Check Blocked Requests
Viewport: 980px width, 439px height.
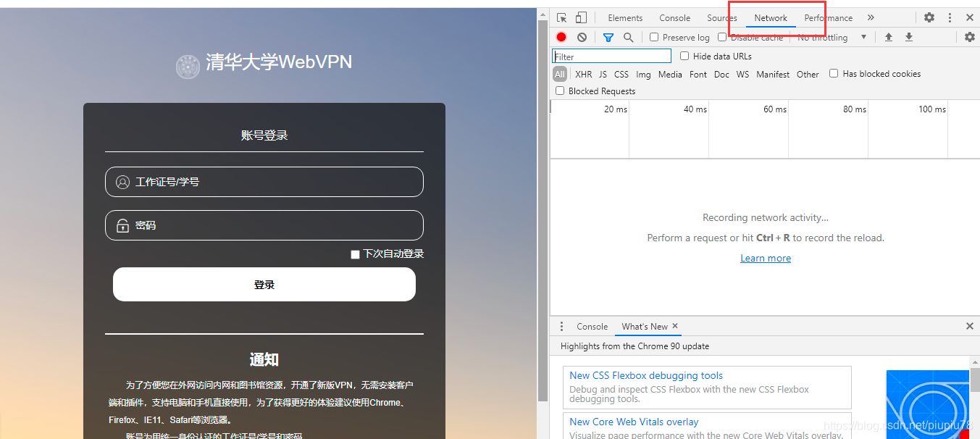tap(560, 91)
